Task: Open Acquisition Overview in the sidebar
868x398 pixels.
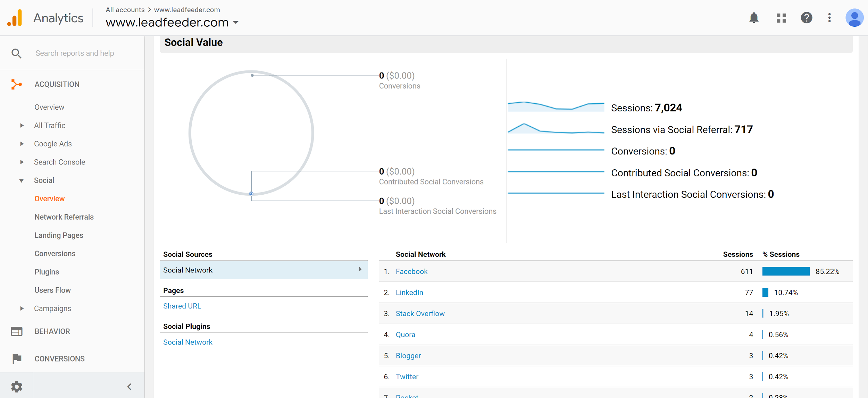Action: 49,107
